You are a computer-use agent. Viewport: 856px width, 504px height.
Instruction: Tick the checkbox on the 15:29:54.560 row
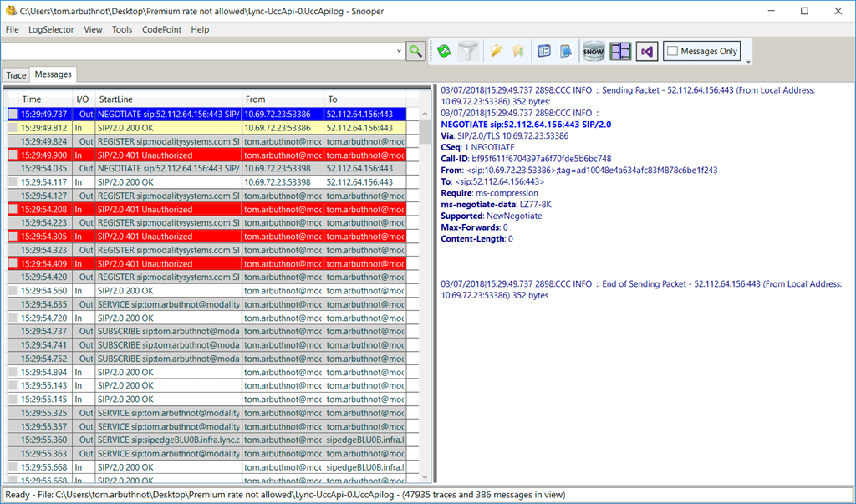(x=13, y=291)
